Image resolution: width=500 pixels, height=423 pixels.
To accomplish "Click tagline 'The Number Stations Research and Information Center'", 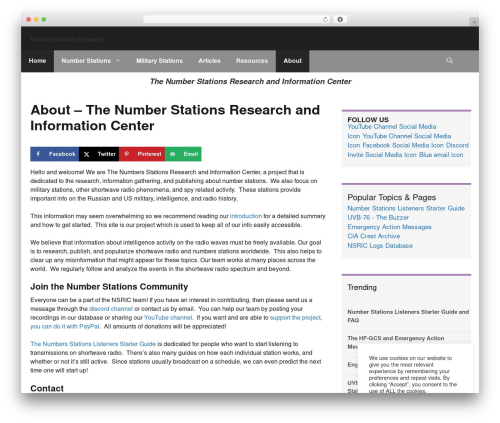I will click(250, 81).
